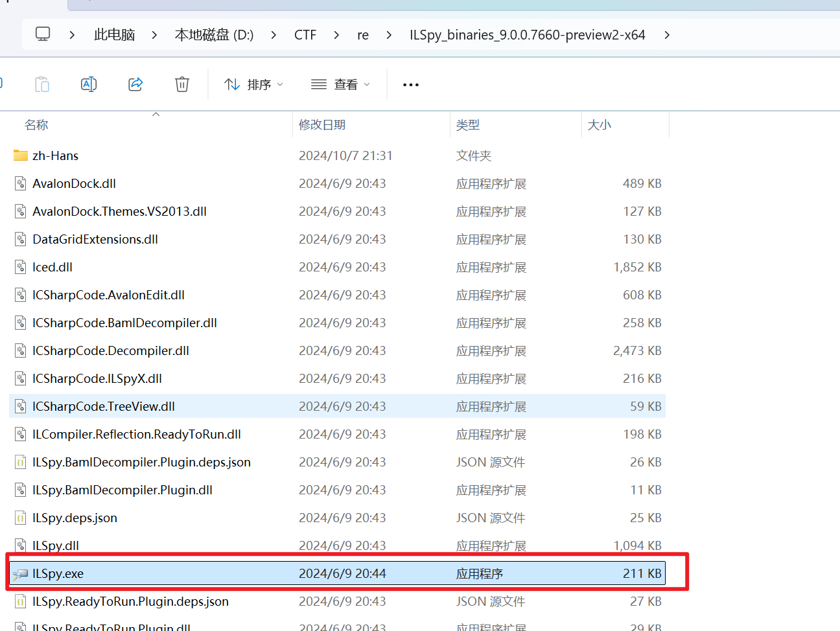This screenshot has width=840, height=631.
Task: Navigate to 本地磁盘 (D:) breadcrumb
Action: 214,35
